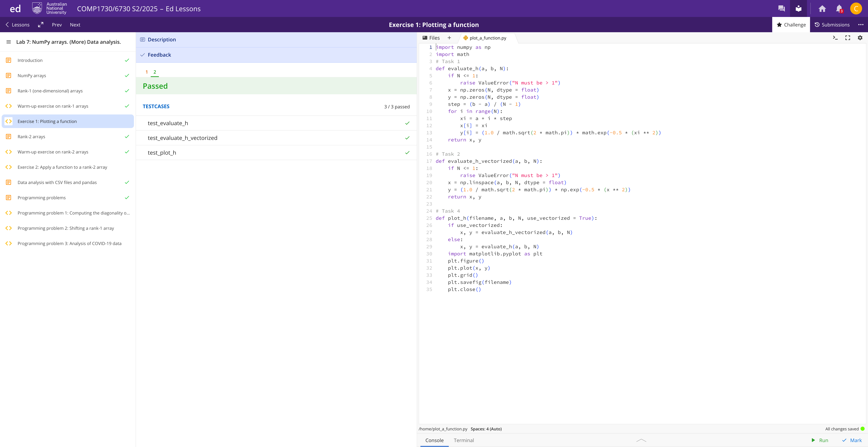Open Exercise 2: Apply a function slide
This screenshot has width=868, height=447.
(x=68, y=167)
